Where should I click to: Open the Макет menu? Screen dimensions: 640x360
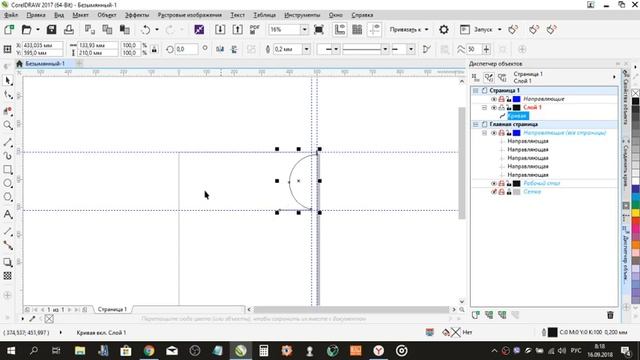(80, 15)
